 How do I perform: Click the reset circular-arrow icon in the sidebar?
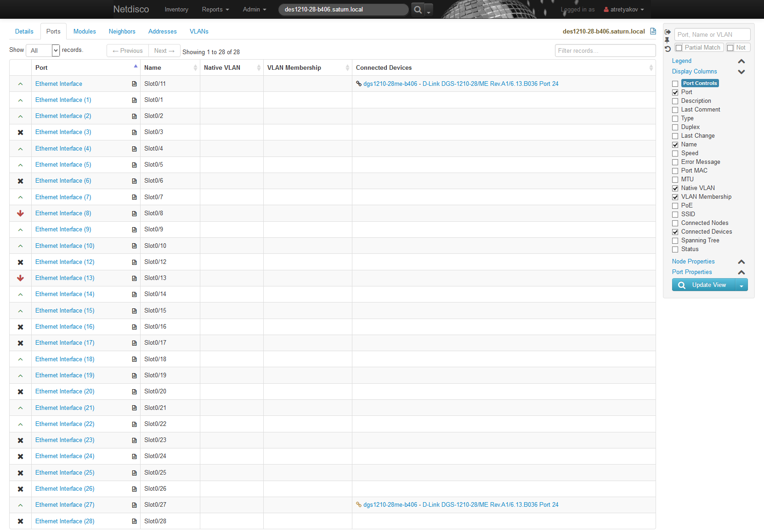pyautogui.click(x=668, y=48)
